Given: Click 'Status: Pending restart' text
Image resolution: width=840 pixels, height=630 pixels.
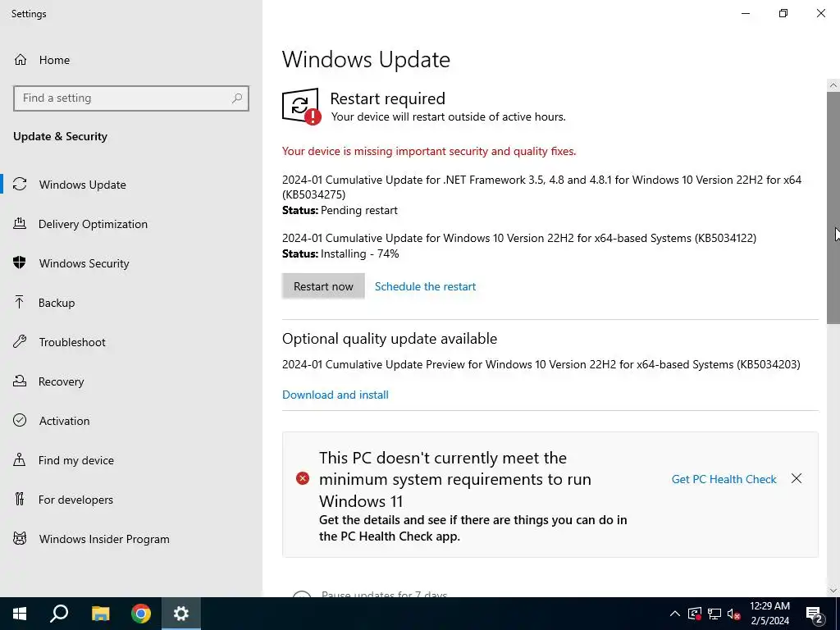Looking at the screenshot, I should (340, 210).
